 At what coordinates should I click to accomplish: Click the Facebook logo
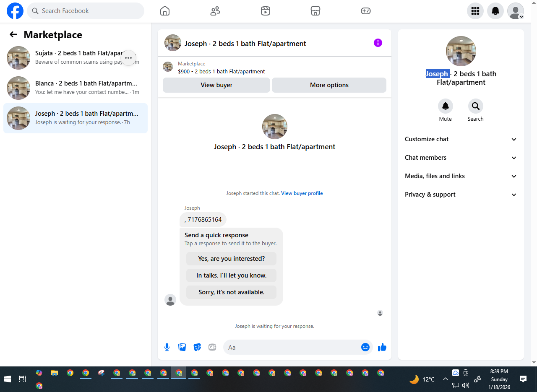[15, 11]
